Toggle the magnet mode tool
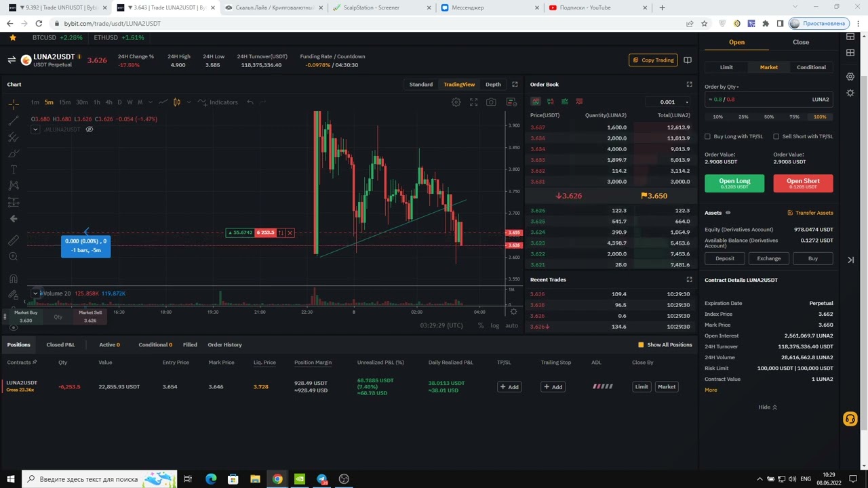The image size is (868, 488). 14,278
